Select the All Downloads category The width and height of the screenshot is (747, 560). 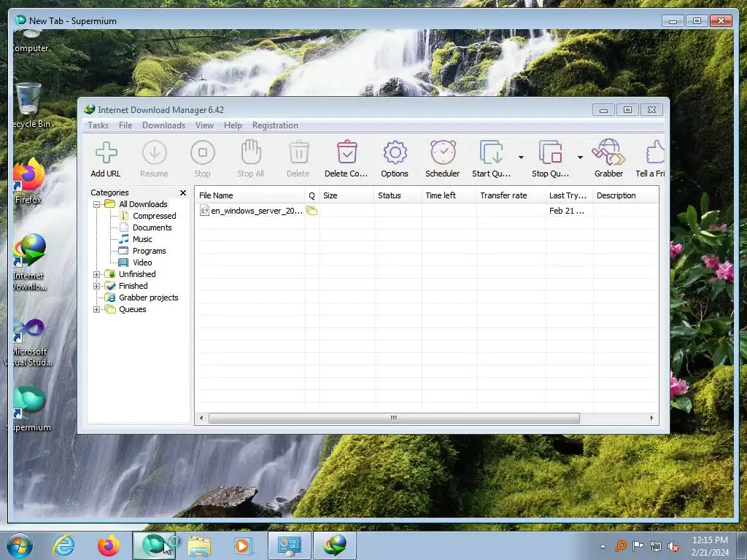(x=143, y=204)
